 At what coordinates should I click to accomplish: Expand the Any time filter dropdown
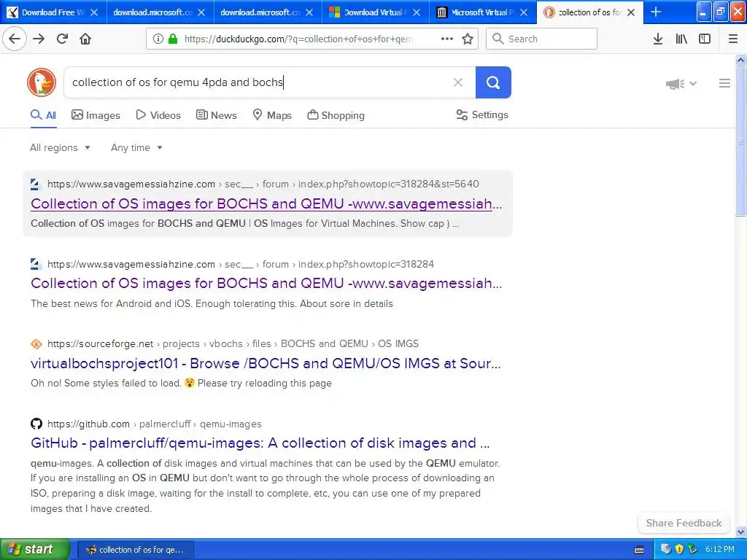click(136, 147)
